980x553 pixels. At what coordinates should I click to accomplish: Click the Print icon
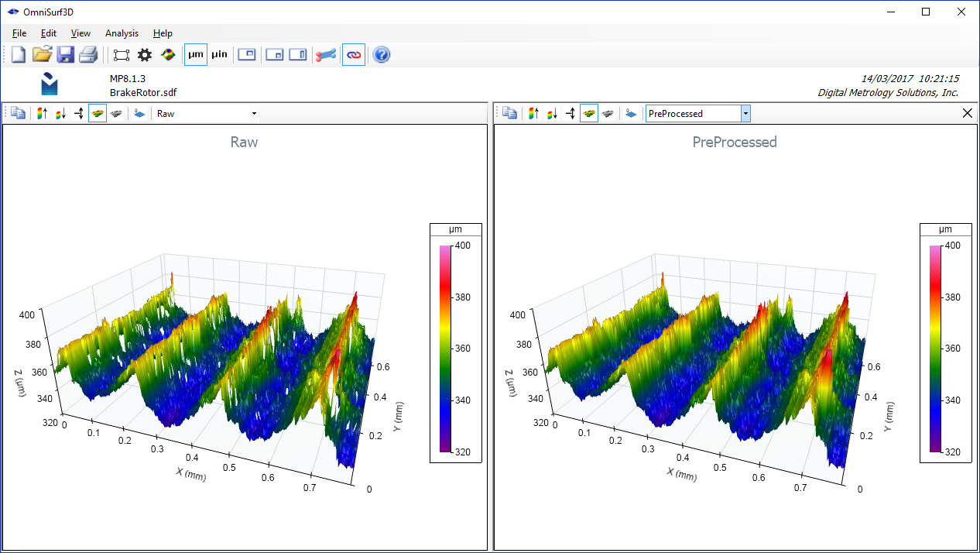click(87, 54)
